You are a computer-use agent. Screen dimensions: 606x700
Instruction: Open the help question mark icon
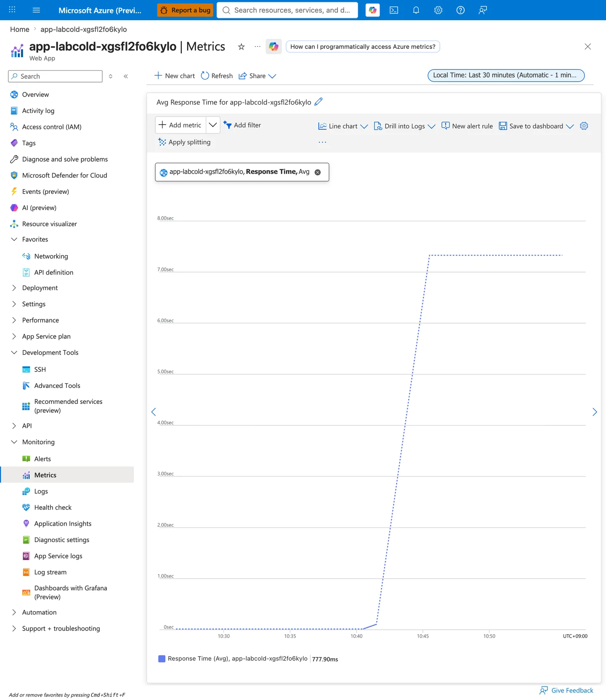tap(460, 10)
